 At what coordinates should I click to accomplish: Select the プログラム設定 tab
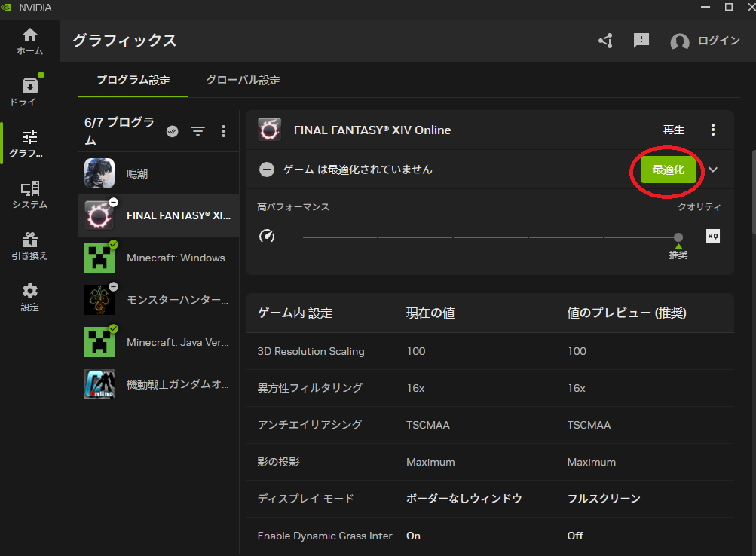point(133,80)
